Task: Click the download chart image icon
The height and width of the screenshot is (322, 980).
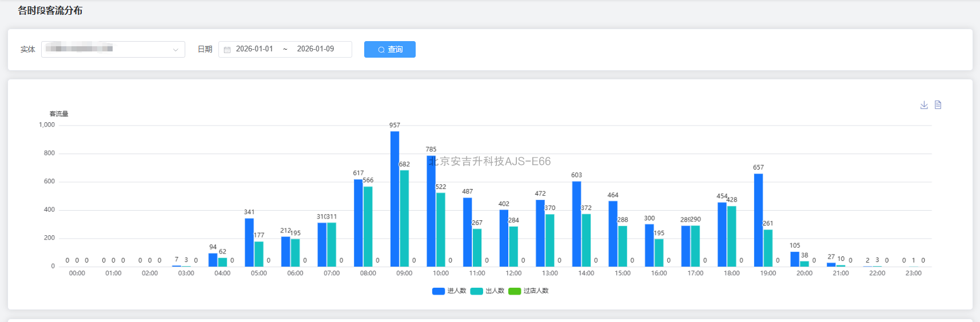Action: coord(924,105)
